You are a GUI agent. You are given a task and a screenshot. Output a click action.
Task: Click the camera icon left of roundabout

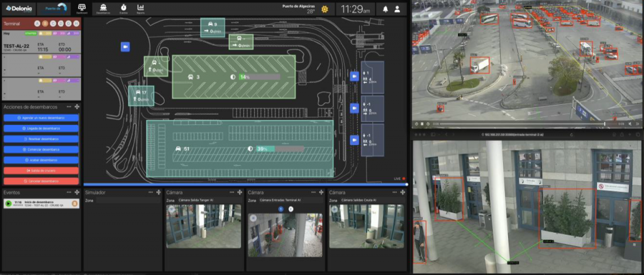[125, 46]
